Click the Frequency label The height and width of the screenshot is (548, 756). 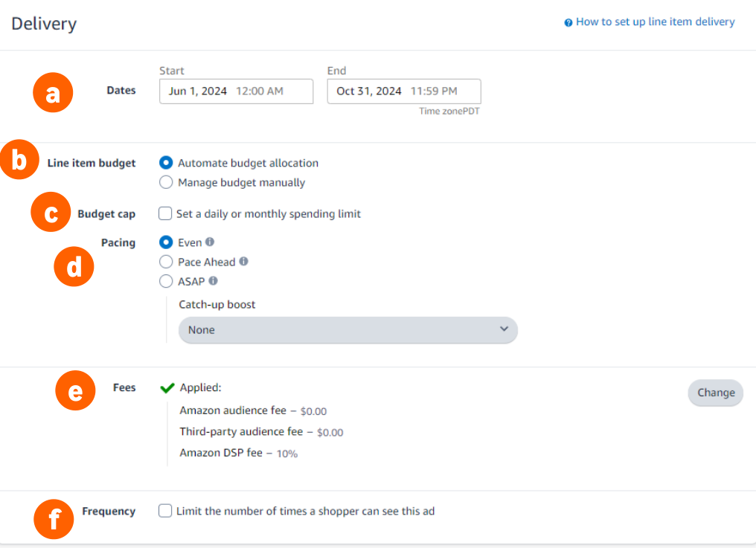[x=109, y=512]
